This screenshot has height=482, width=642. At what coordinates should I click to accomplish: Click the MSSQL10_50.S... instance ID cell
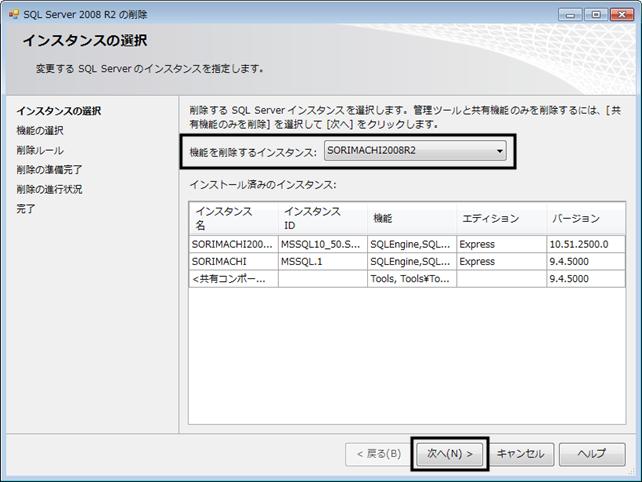coord(323,244)
